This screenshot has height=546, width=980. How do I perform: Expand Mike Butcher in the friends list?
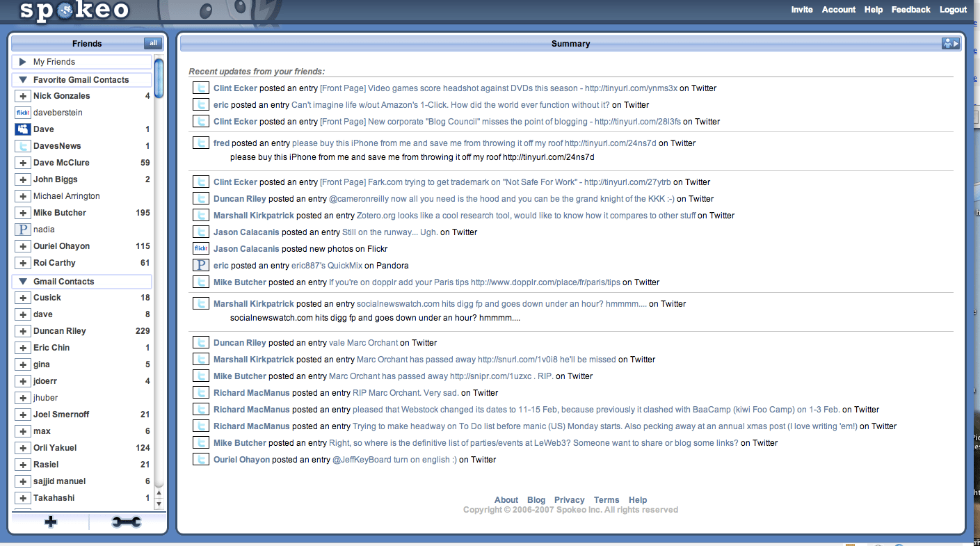click(x=22, y=213)
